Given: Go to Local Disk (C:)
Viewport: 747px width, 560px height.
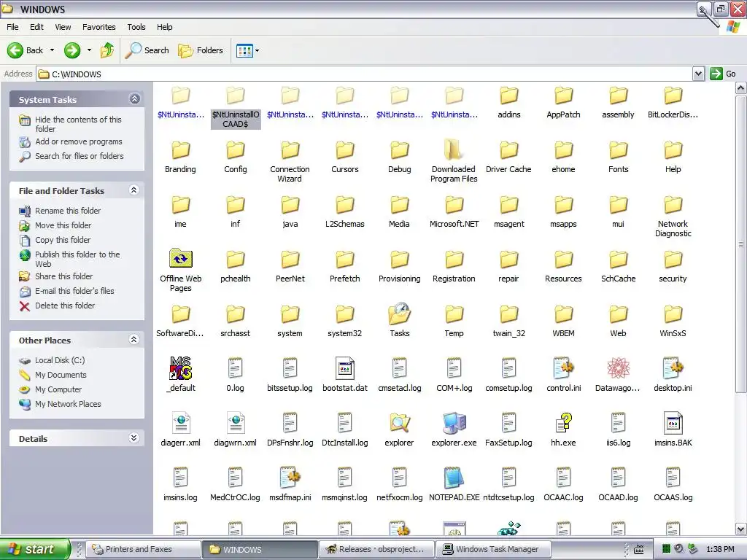Looking at the screenshot, I should click(60, 360).
